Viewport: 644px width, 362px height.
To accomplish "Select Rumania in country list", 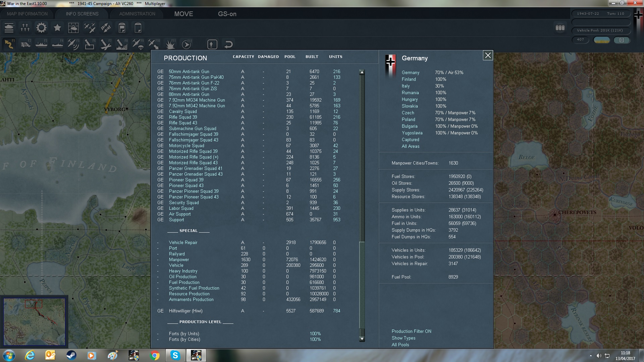I will (410, 93).
